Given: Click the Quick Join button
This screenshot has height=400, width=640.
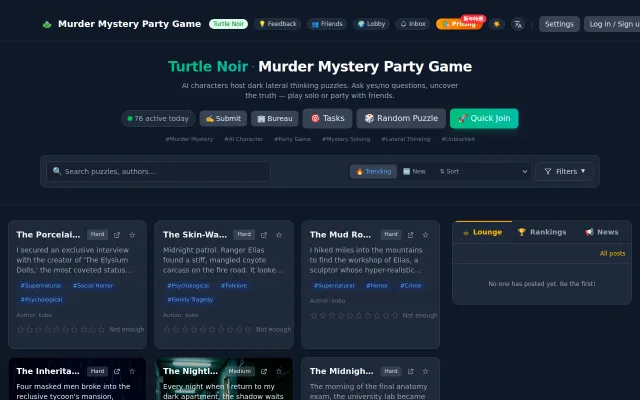Looking at the screenshot, I should click(x=484, y=118).
